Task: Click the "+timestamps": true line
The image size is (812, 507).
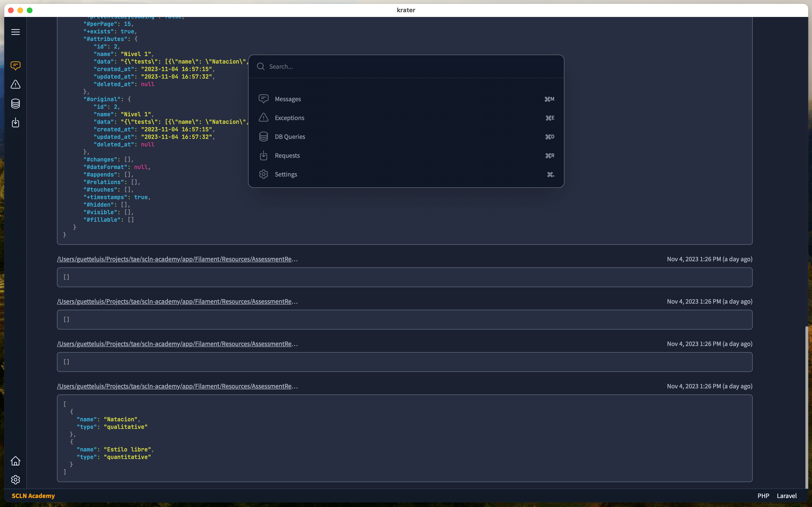Action: point(117,197)
